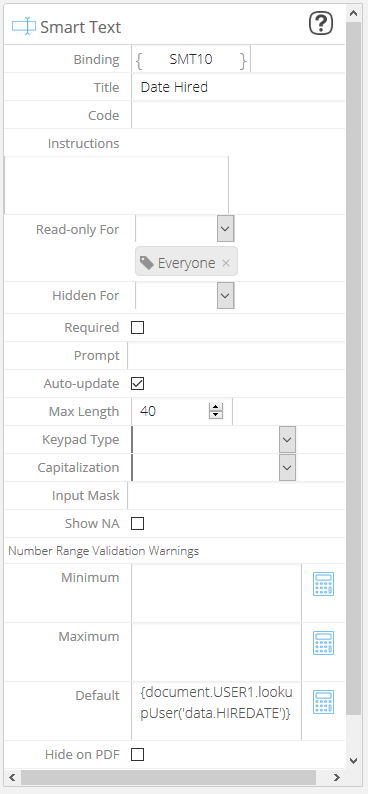
Task: Expand the Keypad Type dropdown
Action: pos(287,440)
